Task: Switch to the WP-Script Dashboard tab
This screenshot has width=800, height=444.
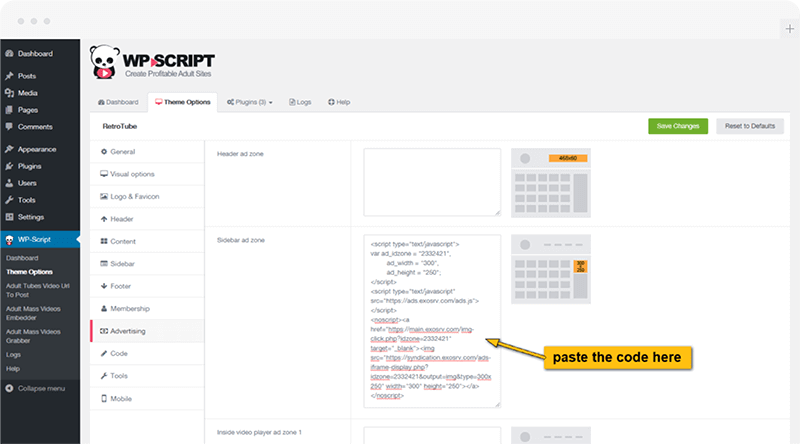Action: pyautogui.click(x=118, y=102)
